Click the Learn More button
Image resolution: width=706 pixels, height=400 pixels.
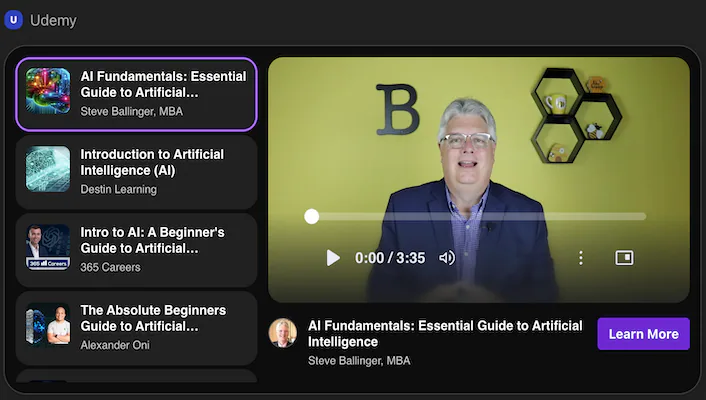(x=643, y=334)
